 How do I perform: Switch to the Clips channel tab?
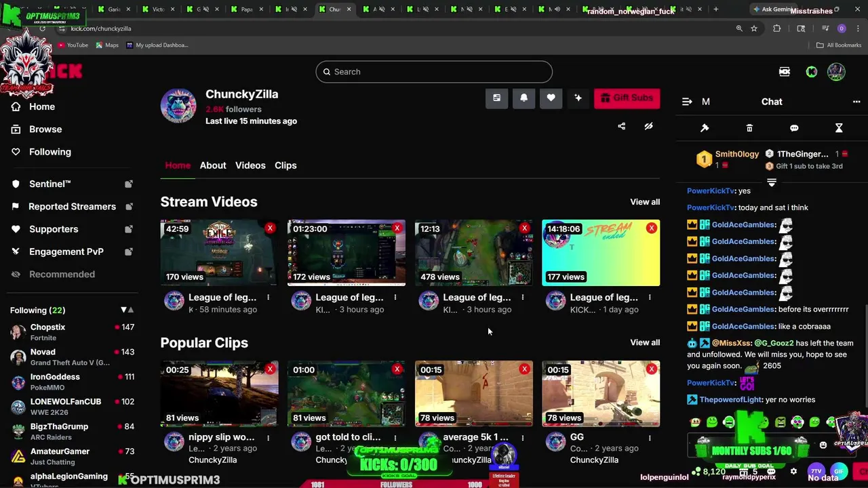click(x=285, y=165)
